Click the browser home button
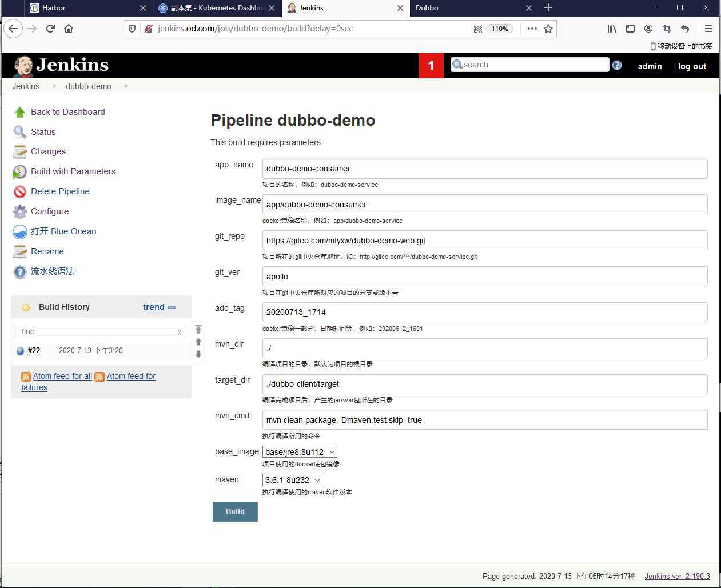 69,29
